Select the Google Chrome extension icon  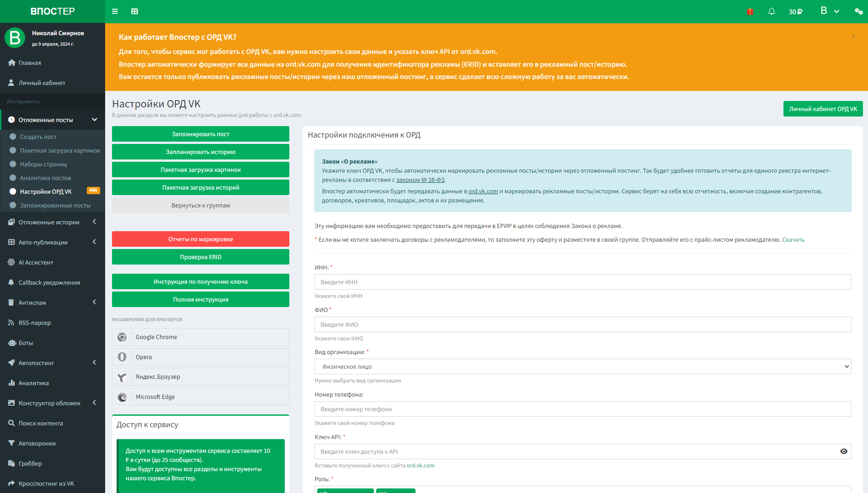pos(122,337)
